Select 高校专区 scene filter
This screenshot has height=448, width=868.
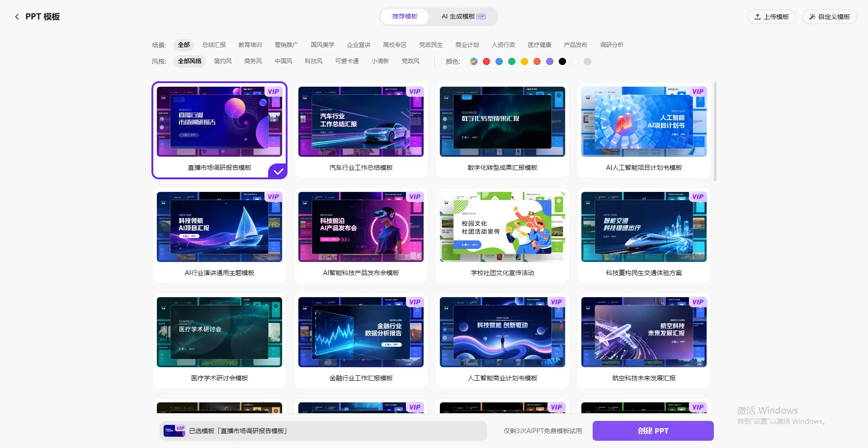[x=395, y=45]
